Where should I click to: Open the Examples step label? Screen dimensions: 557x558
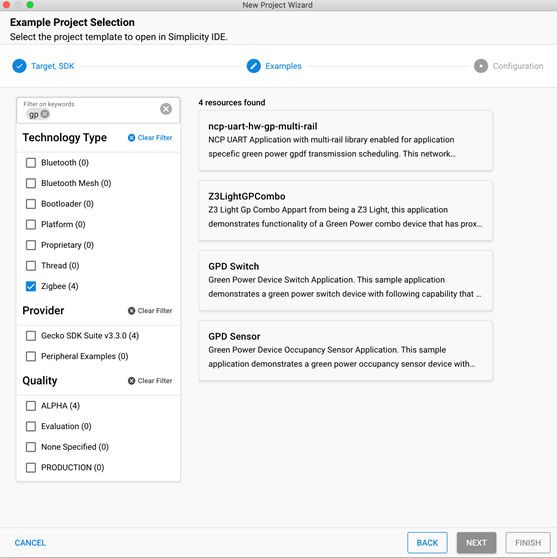click(x=283, y=66)
